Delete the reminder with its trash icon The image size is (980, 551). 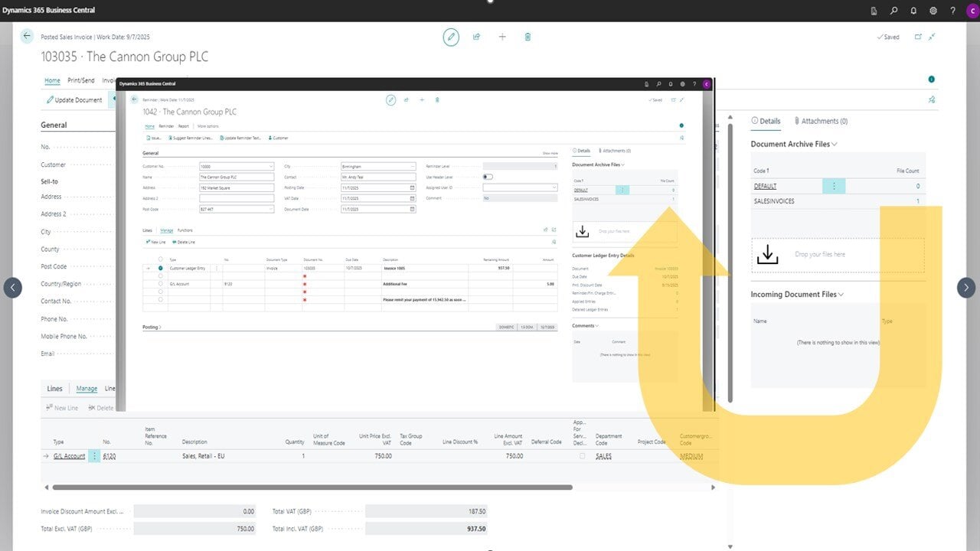click(437, 99)
